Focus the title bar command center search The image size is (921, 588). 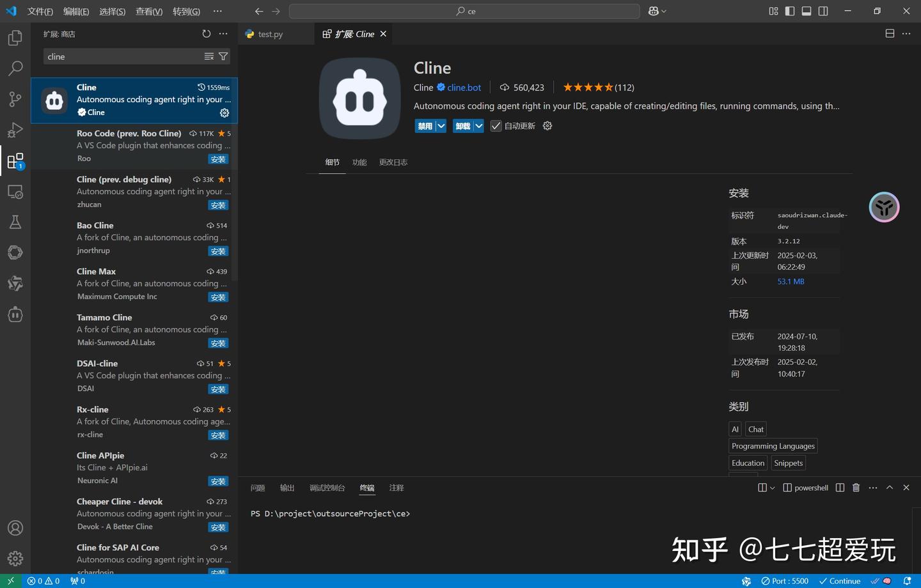[464, 11]
